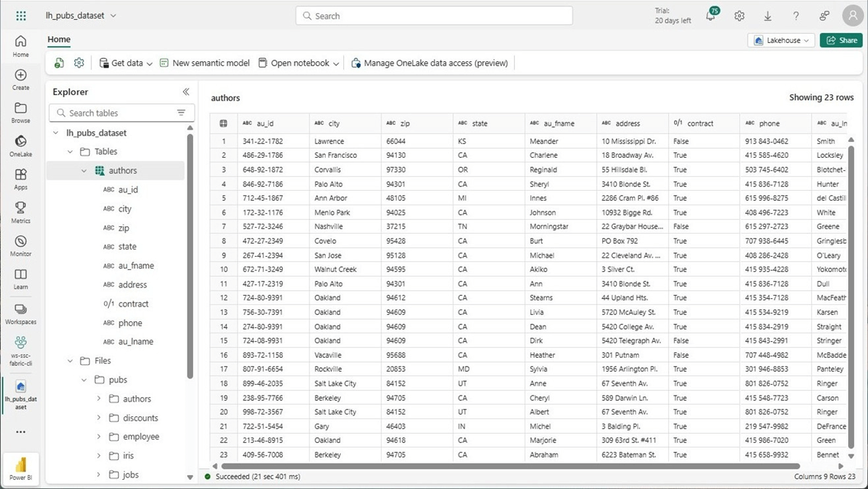
Task: Click cell Walnut Creek
Action: [x=345, y=270]
